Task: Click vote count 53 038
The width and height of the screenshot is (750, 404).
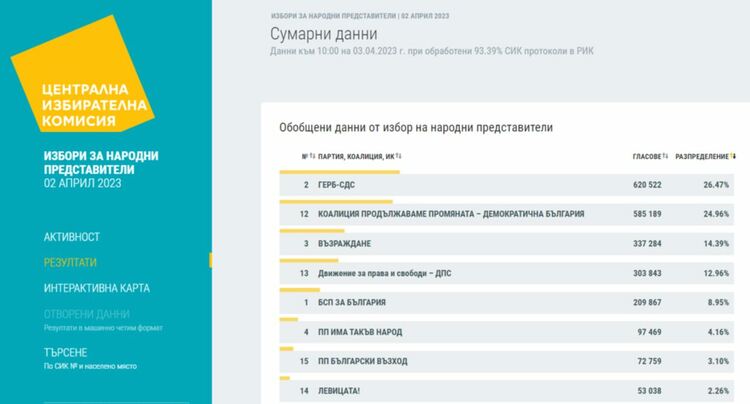Action: pyautogui.click(x=650, y=391)
